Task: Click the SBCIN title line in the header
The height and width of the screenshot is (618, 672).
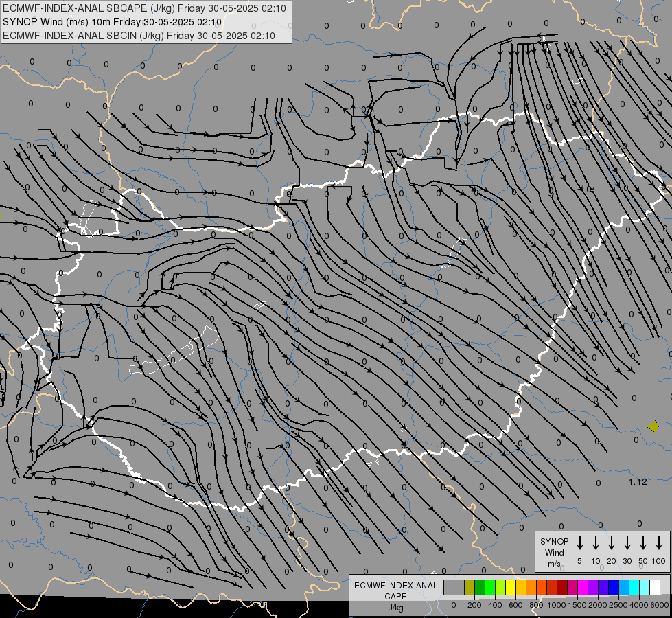Action: click(x=139, y=36)
